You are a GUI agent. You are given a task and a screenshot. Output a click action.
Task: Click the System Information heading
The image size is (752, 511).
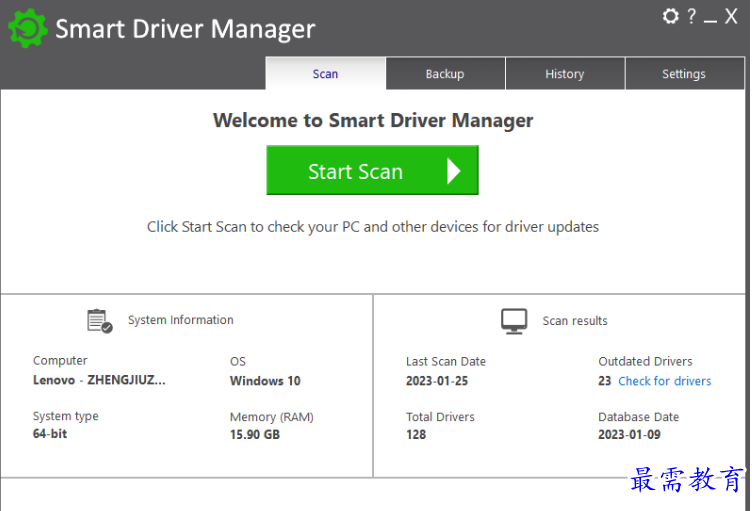click(x=181, y=320)
